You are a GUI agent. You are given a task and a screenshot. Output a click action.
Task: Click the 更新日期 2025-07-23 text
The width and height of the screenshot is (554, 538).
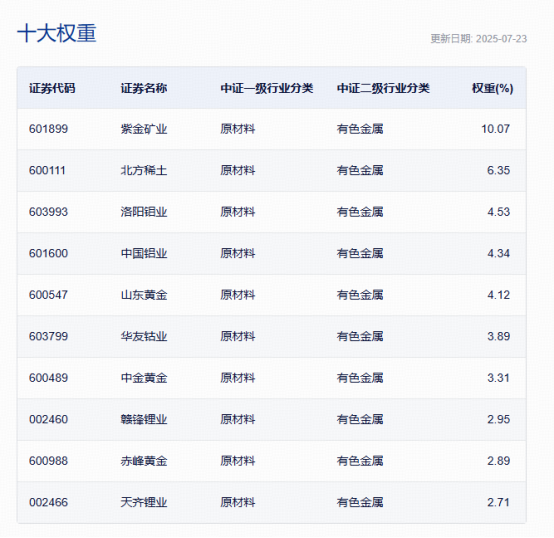click(478, 39)
